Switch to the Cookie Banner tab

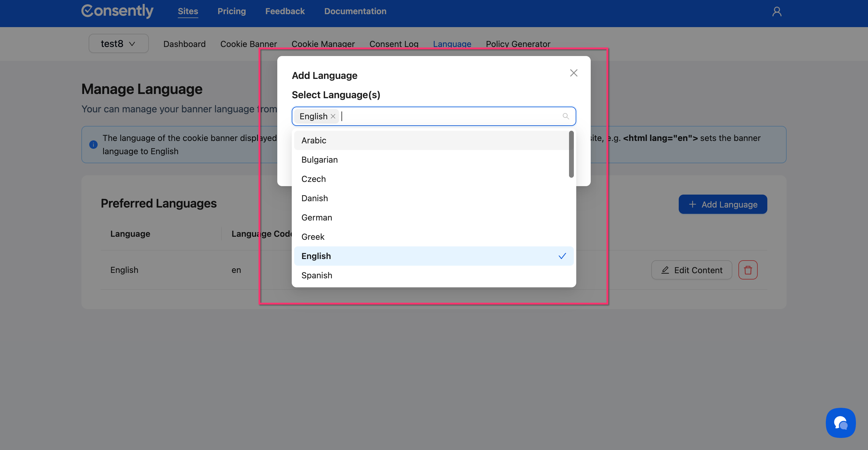pyautogui.click(x=248, y=44)
